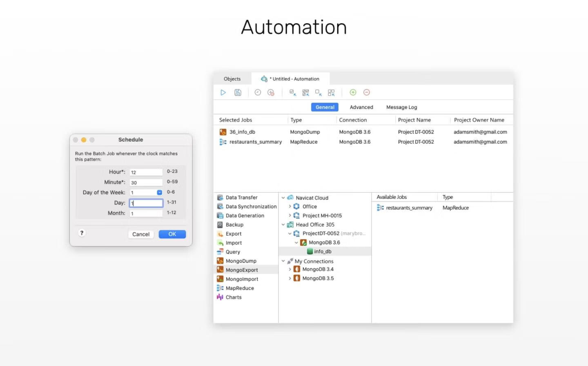The height and width of the screenshot is (366, 588).
Task: Save the automation with the floppy-disk icon
Action: (x=238, y=92)
